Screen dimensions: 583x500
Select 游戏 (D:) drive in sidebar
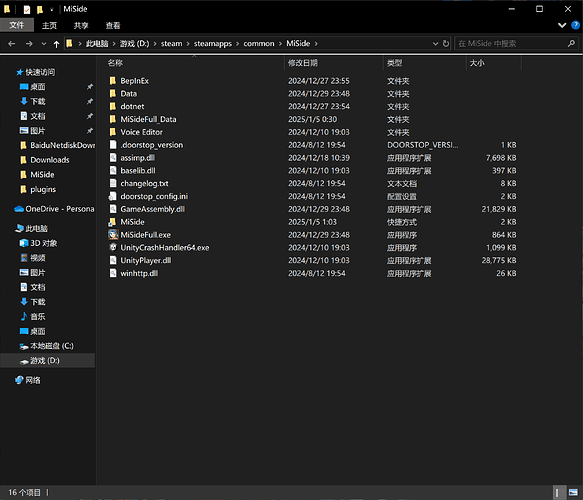(x=45, y=361)
